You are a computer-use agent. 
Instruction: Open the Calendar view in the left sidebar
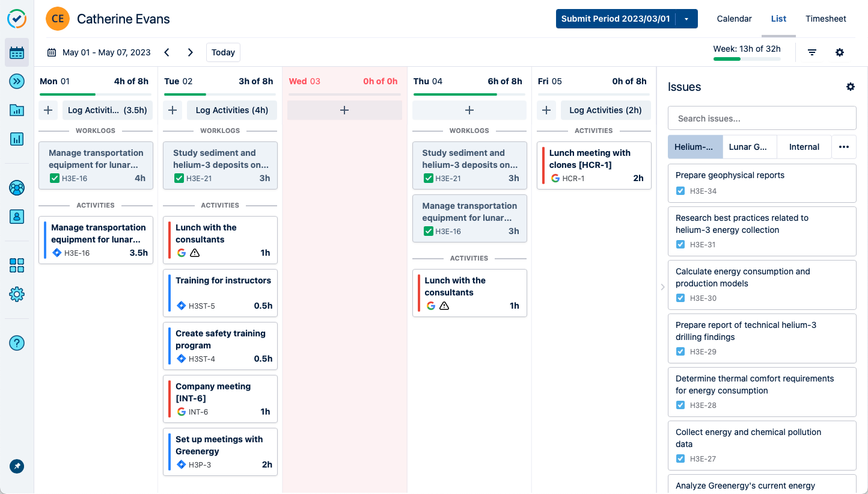pos(17,52)
